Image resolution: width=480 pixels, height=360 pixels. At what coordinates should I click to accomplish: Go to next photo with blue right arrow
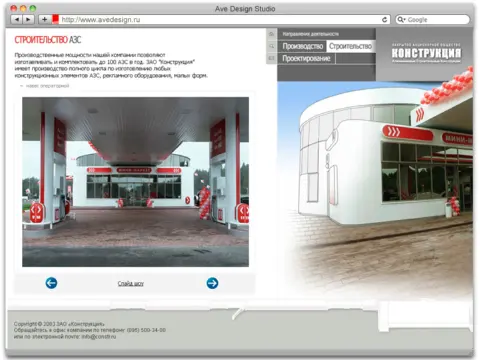tap(212, 283)
